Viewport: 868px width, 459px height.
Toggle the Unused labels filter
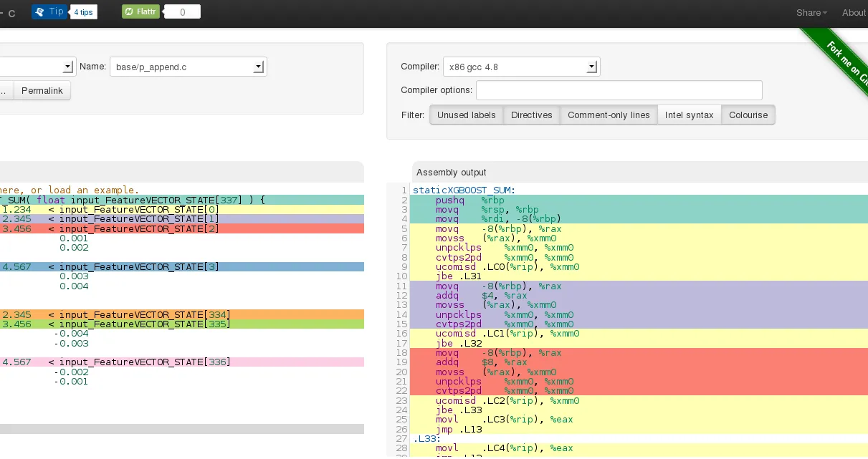pos(466,115)
